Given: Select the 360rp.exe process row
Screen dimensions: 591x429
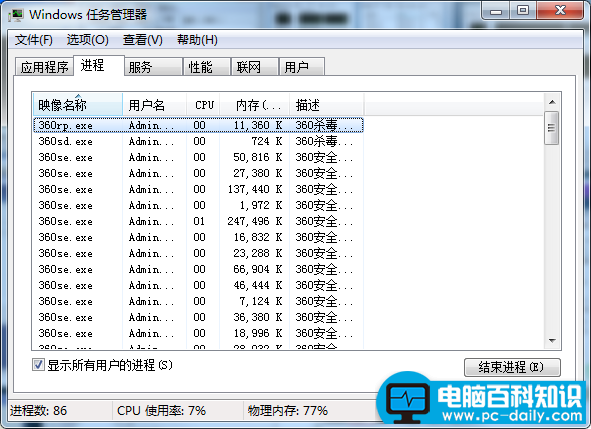Looking at the screenshot, I should 198,125.
